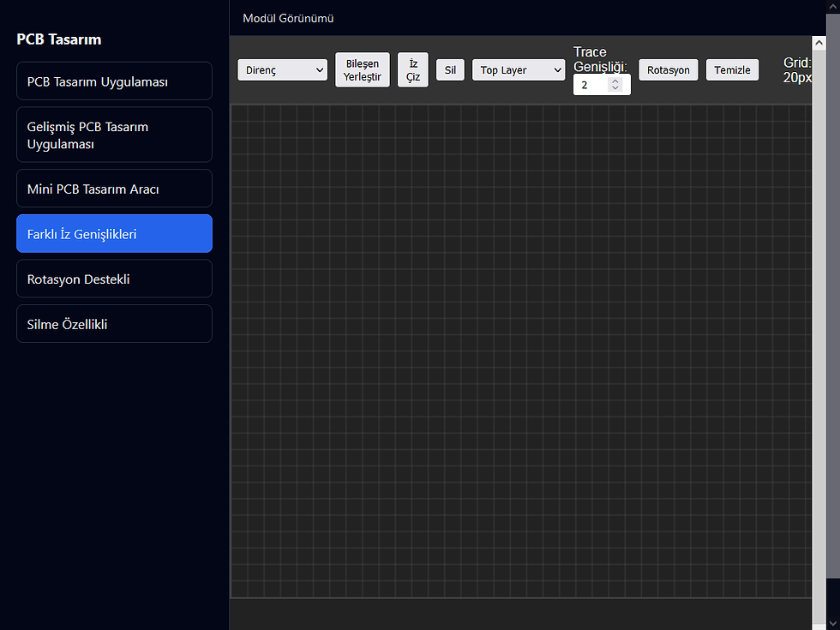Open the Direnç component dropdown

click(282, 70)
